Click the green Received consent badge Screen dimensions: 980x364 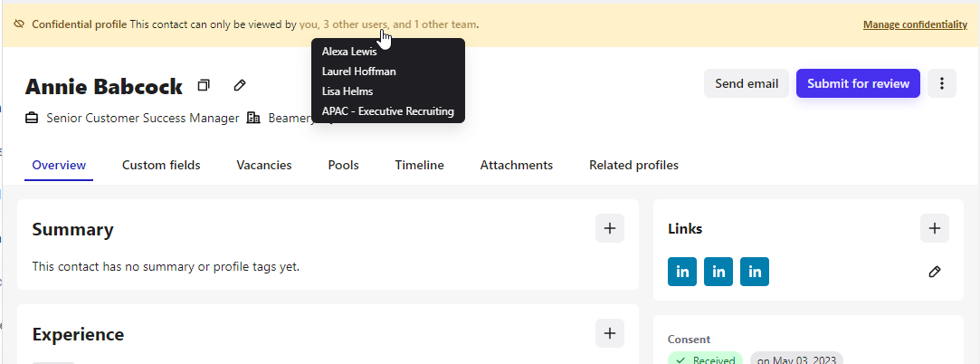[705, 359]
